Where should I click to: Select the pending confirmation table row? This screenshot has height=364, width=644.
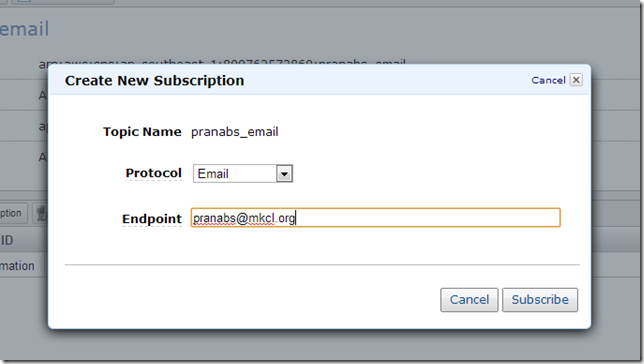coord(24,266)
